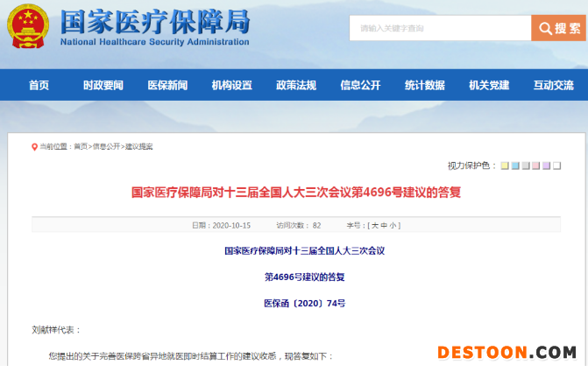Click the orange 搜索 search button
Screen dimensions: 588x372
point(558,28)
